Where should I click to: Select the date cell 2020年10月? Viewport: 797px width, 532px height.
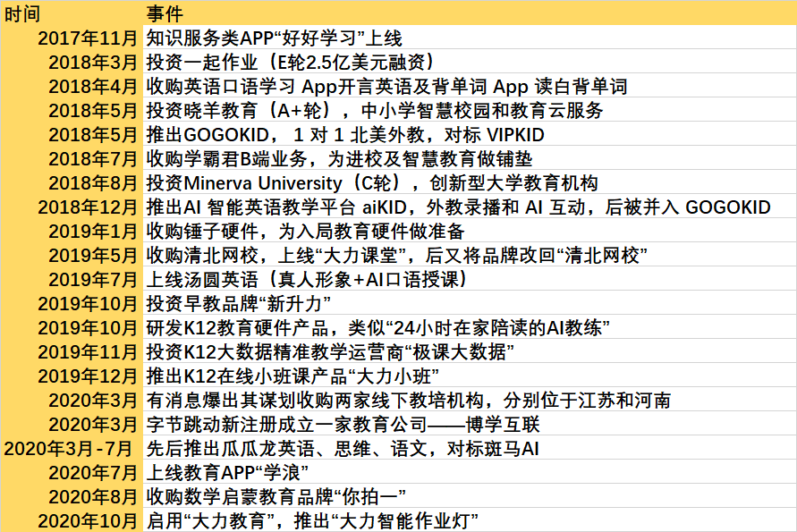(x=72, y=520)
